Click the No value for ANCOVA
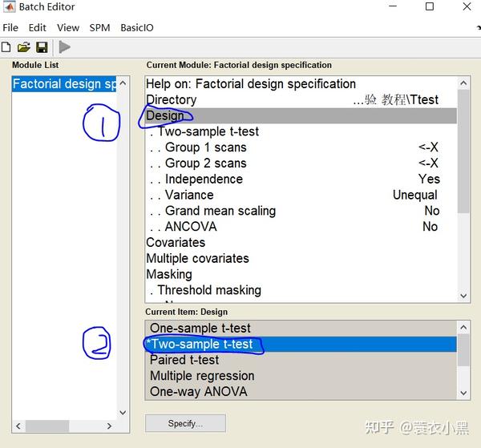Viewport: 481px width, 448px height. coord(430,227)
